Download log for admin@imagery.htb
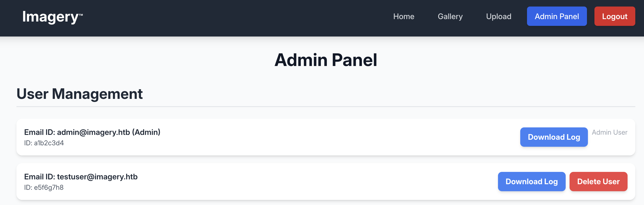644x205 pixels. click(554, 137)
